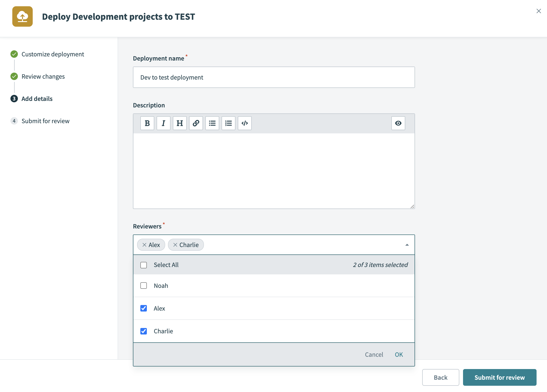
Task: Go to Review changes step
Action: pyautogui.click(x=43, y=77)
